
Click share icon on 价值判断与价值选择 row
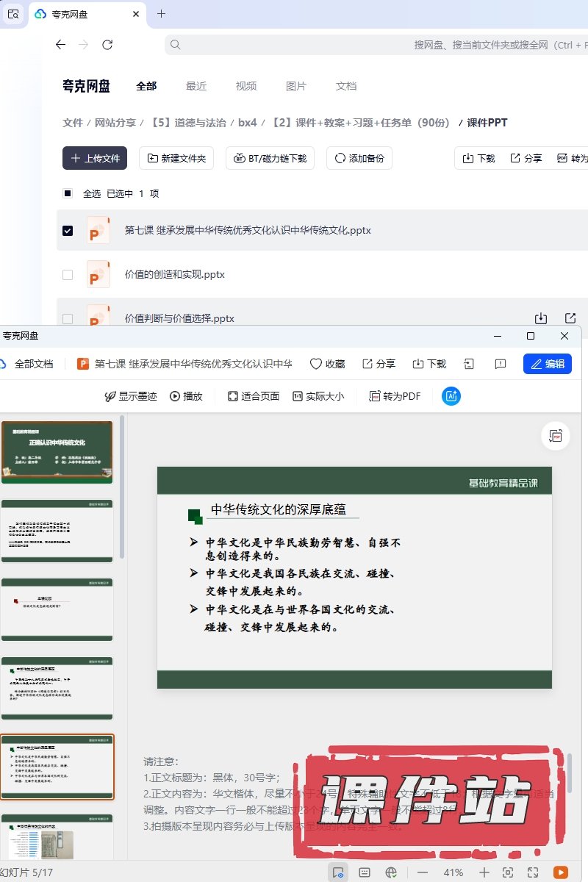(x=570, y=318)
